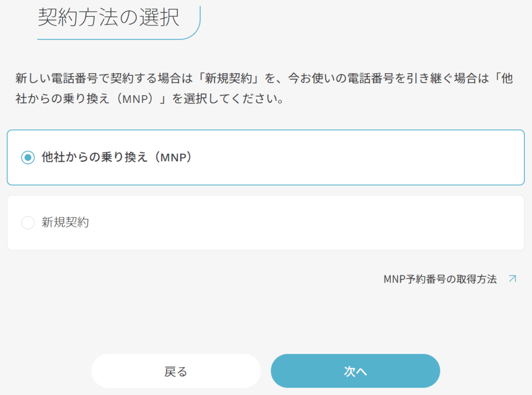Click を選択してください at the end of the instructions

(228, 99)
